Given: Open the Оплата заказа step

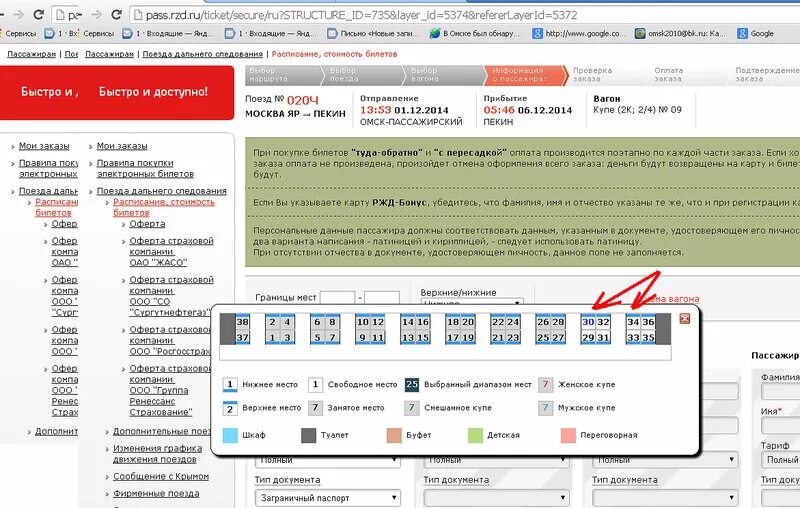Looking at the screenshot, I should pos(668,75).
